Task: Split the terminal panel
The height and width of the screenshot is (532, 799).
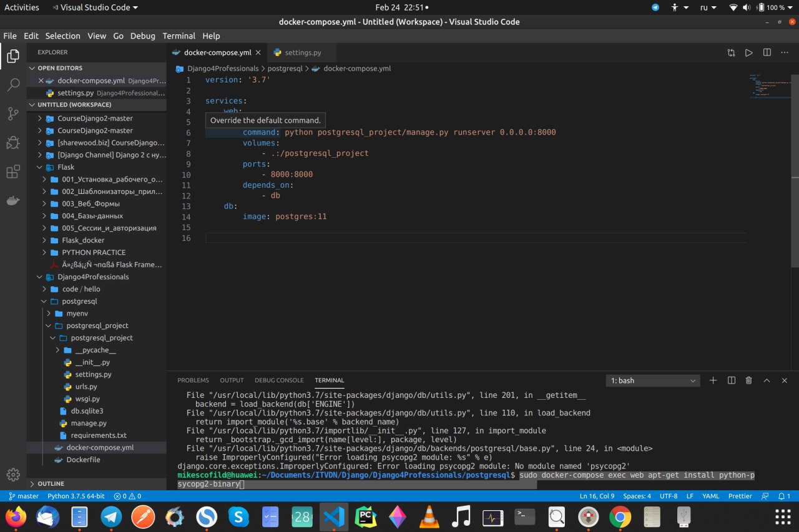Action: pos(732,380)
